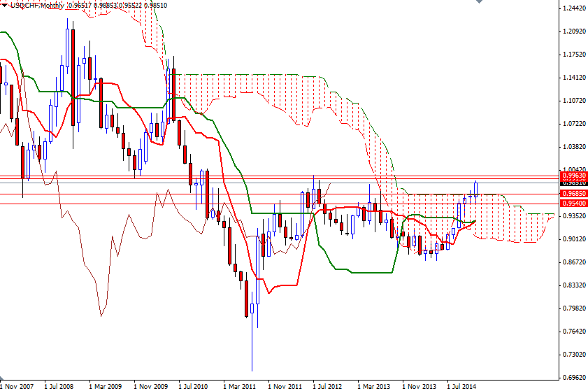The width and height of the screenshot is (588, 391).
Task: Select the 0.99630 red price label
Action: click(x=573, y=176)
